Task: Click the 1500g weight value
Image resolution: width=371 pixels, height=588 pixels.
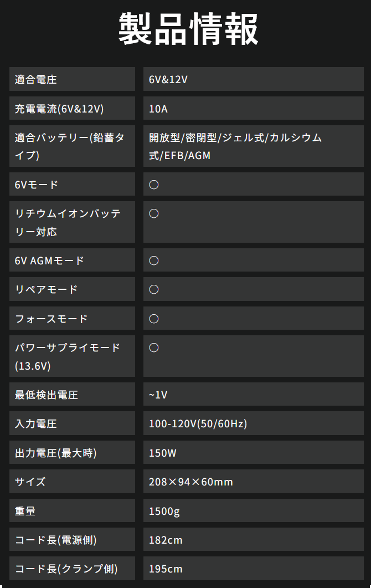Action: [164, 511]
